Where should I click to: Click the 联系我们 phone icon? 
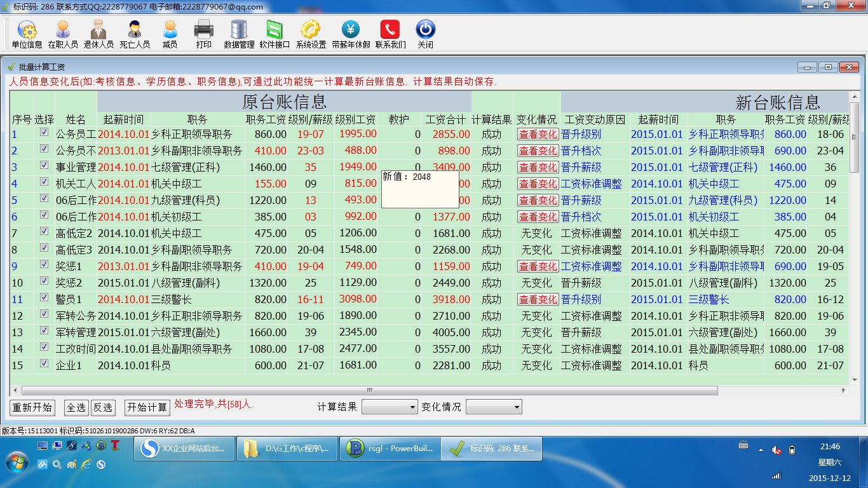(x=390, y=30)
